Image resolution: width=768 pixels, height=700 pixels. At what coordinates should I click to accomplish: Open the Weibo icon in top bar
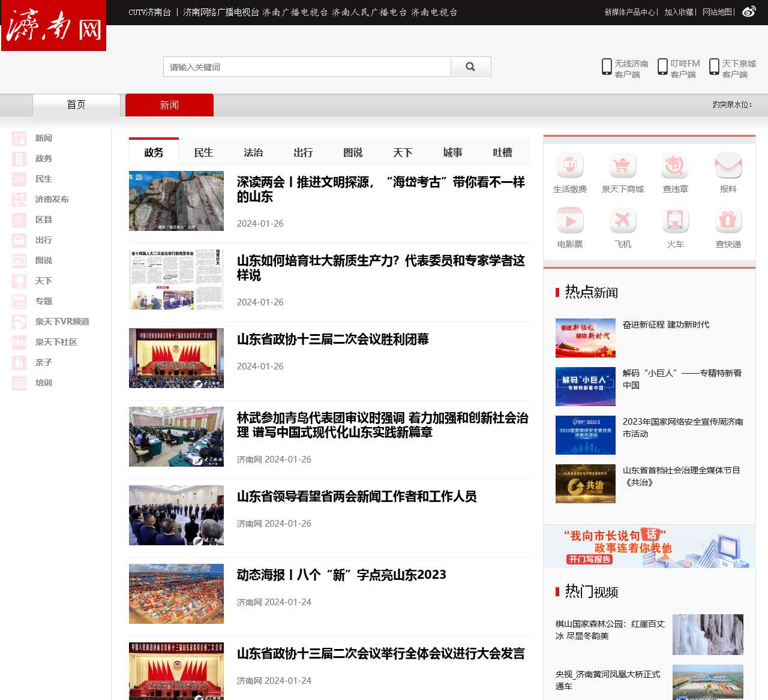[749, 12]
